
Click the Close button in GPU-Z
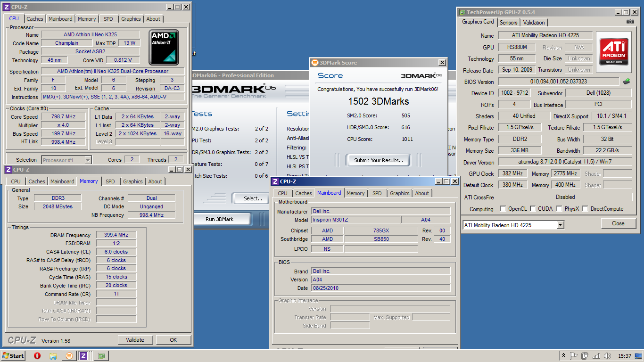tap(618, 223)
